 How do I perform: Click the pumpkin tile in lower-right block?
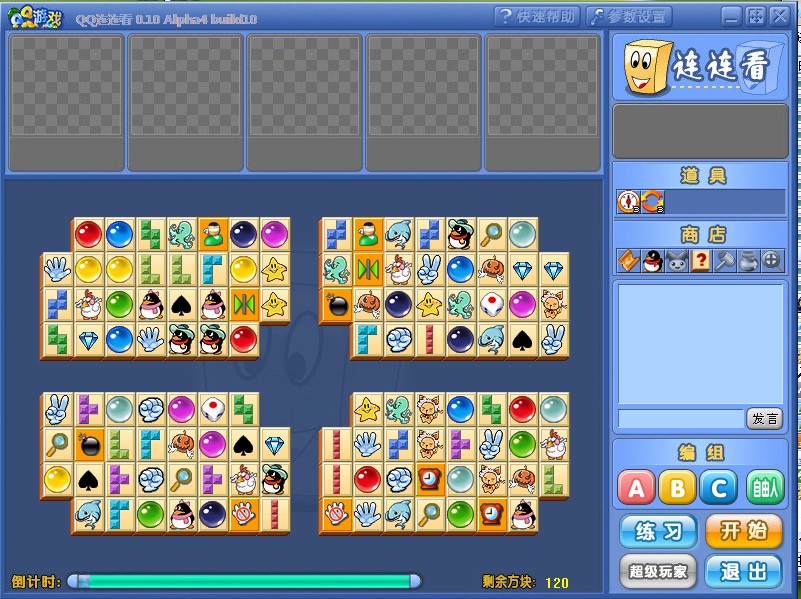click(x=523, y=480)
